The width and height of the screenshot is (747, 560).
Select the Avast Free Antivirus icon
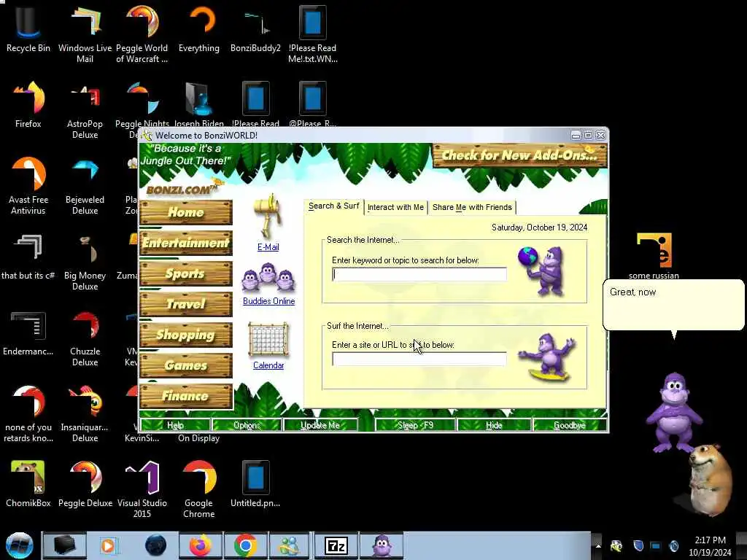coord(28,186)
